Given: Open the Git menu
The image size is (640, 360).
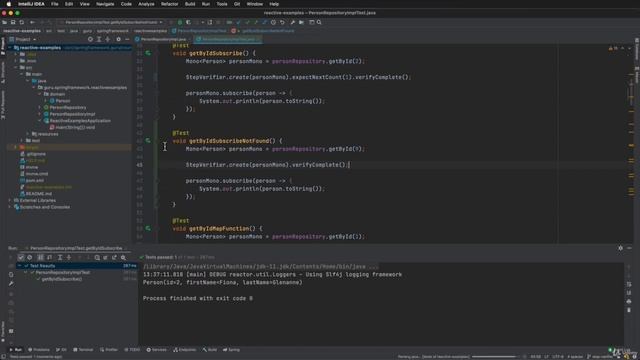Looking at the screenshot, I should [237, 4].
